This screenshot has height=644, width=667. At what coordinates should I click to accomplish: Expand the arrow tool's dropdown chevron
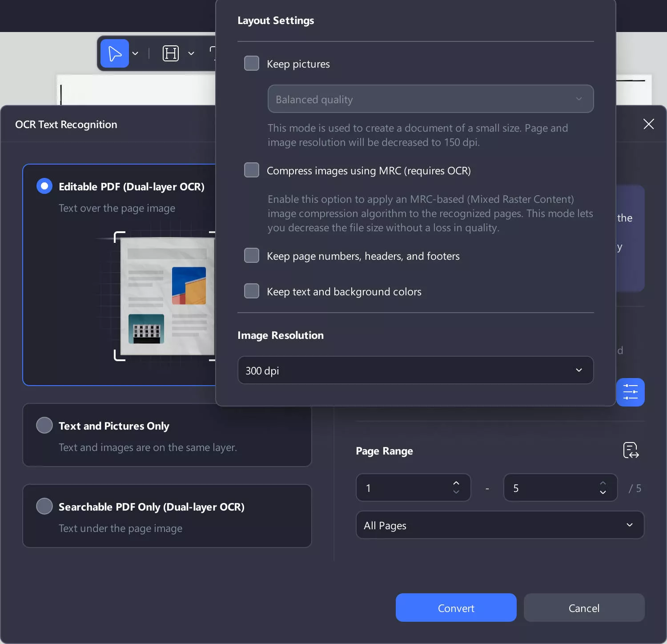point(136,53)
